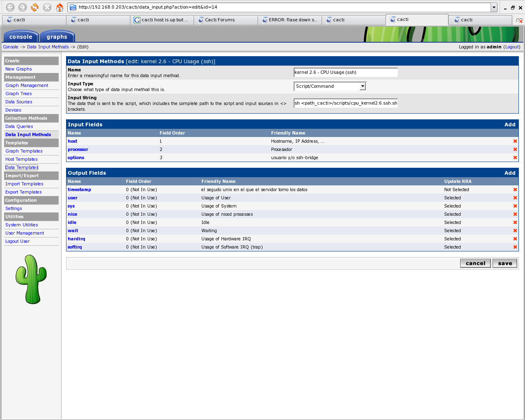Delete the nice output field
The width and height of the screenshot is (525, 420).
tap(515, 214)
